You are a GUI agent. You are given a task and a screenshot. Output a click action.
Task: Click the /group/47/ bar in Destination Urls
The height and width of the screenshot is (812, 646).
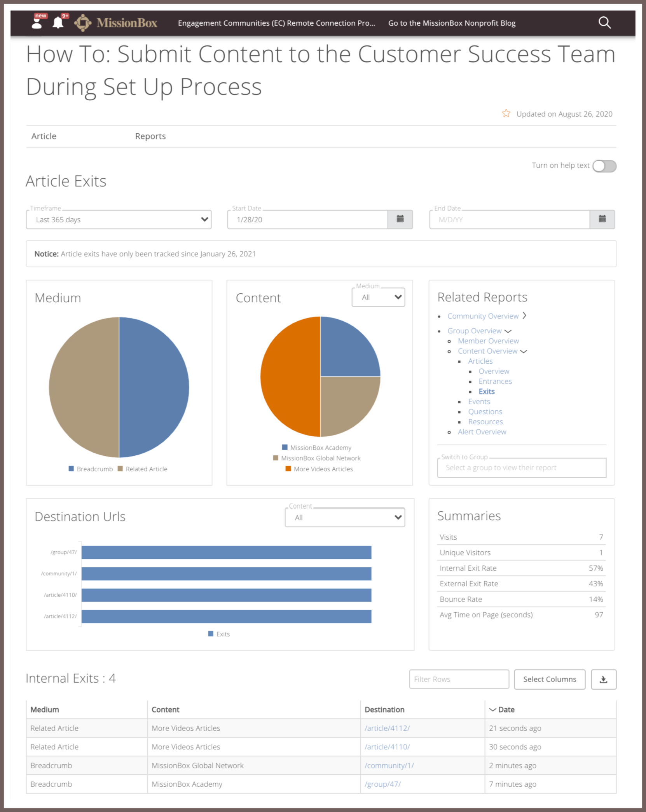pyautogui.click(x=226, y=552)
